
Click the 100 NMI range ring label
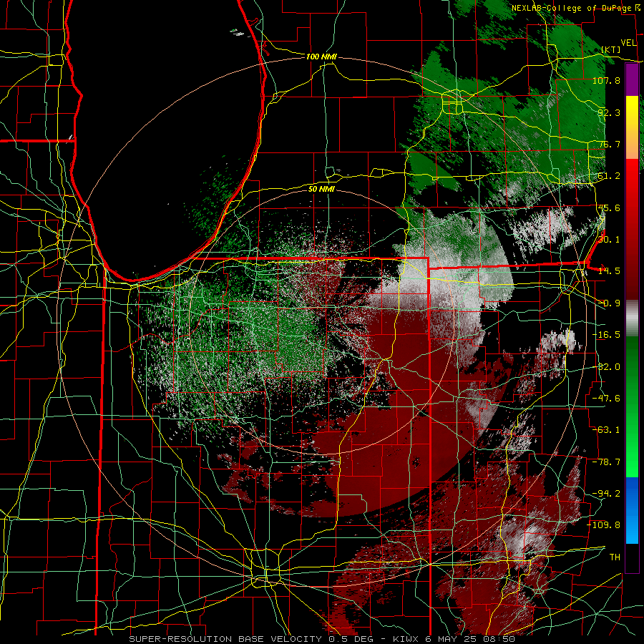pos(321,57)
